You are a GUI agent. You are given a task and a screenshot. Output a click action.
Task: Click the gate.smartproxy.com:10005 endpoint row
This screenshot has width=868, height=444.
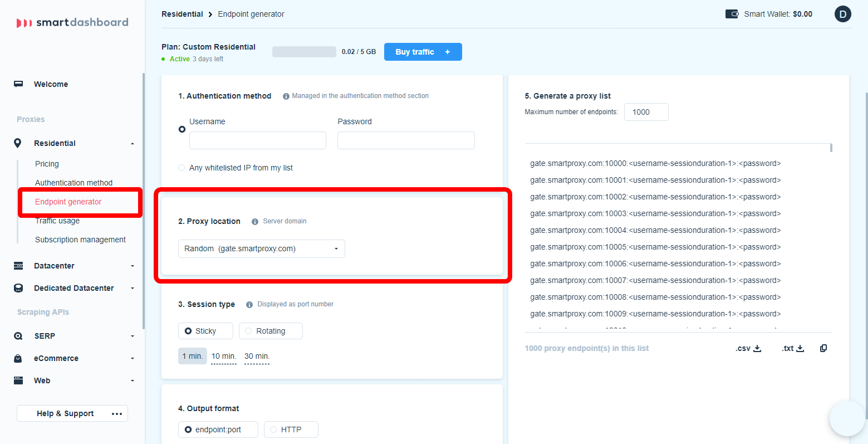point(655,247)
